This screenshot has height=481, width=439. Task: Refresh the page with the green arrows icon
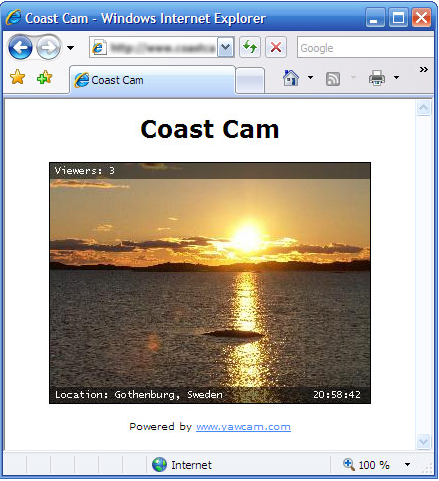[x=250, y=47]
